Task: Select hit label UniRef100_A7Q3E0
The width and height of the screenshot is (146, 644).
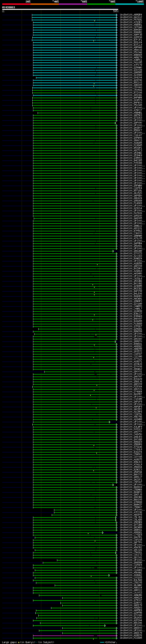Action: coord(131,22)
